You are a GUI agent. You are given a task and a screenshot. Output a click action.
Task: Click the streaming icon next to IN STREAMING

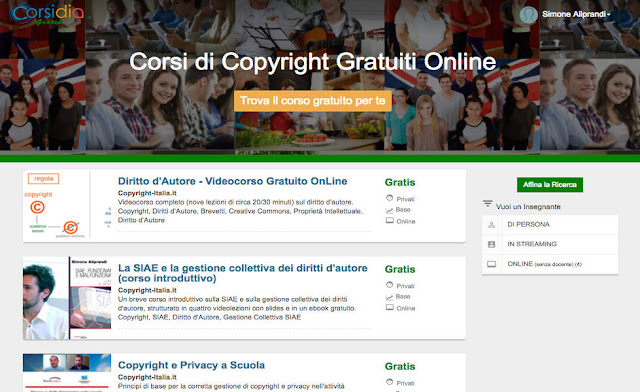click(491, 244)
